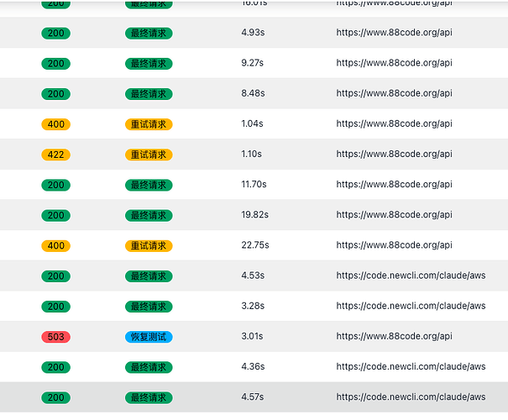
Task: Click the 88code URL in the 19.82s row
Action: click(x=394, y=215)
